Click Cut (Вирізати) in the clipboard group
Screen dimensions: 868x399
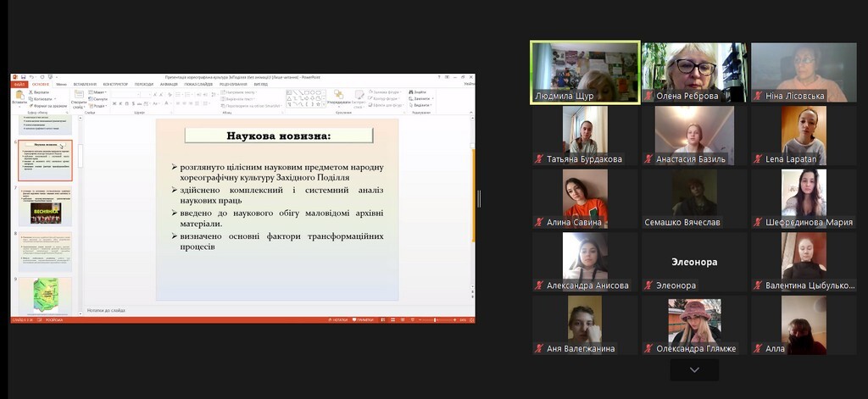pos(38,91)
